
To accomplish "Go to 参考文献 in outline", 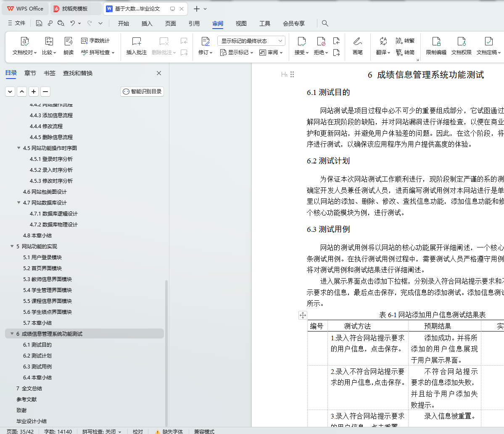I will 26,399.
